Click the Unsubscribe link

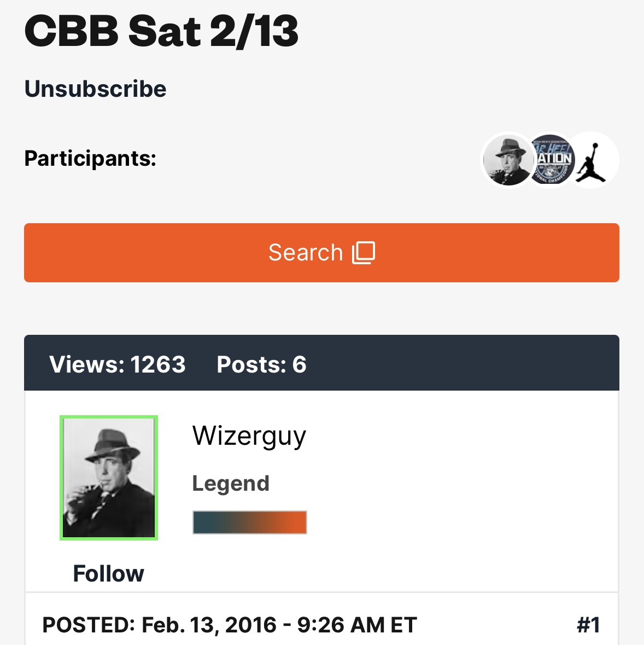tap(95, 89)
